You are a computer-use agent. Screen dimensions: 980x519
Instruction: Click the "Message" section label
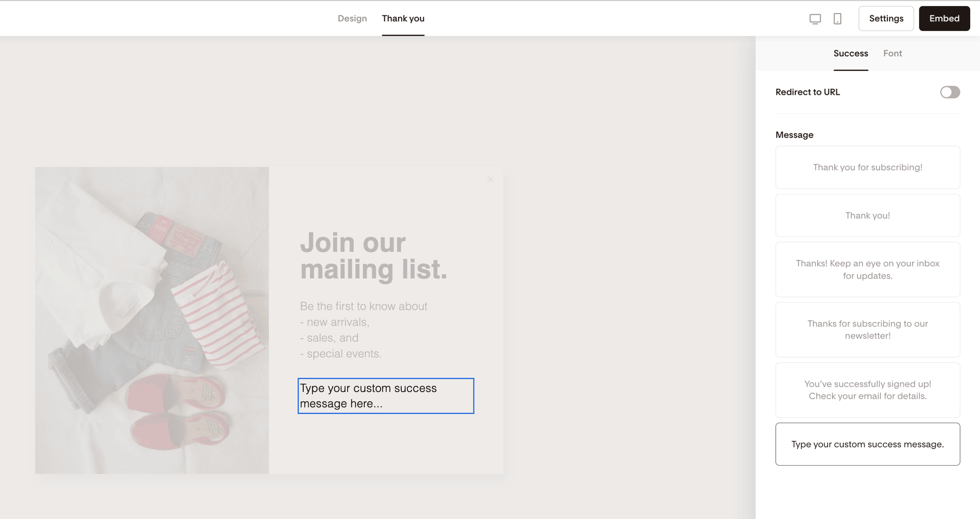[794, 135]
